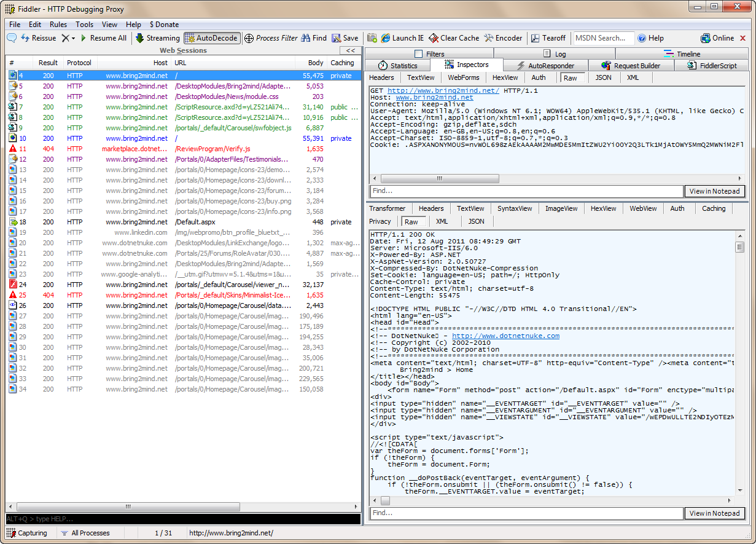Open the Edit menu
Viewport: 756px width, 544px height.
pos(35,25)
